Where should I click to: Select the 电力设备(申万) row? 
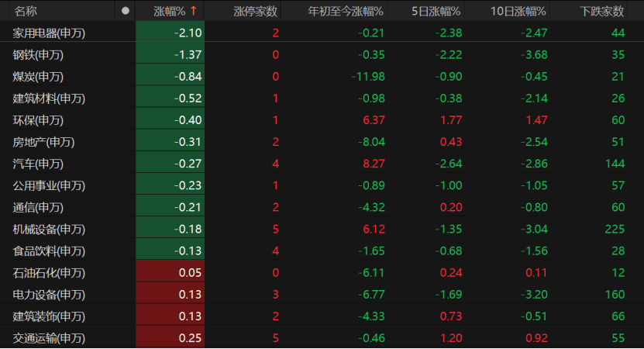(49, 295)
